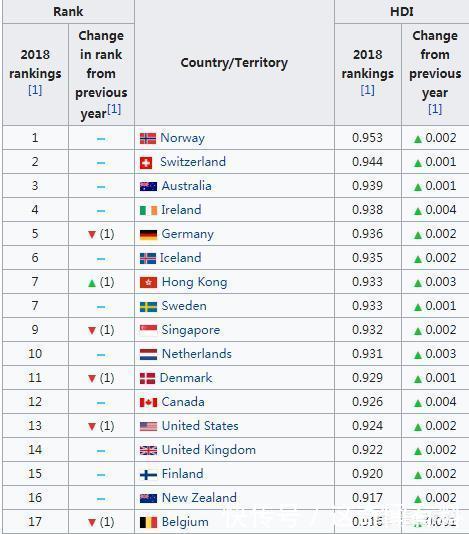Follow the Iceland link
469x534 pixels.
[181, 258]
